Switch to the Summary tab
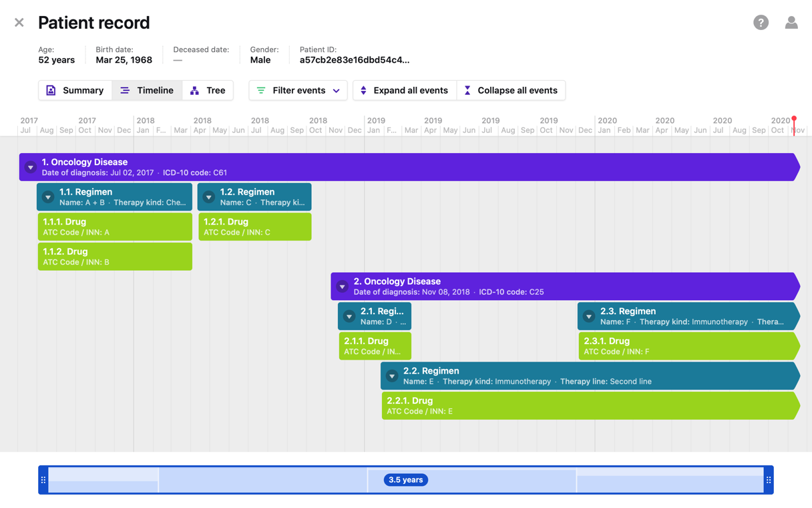Image resolution: width=812 pixels, height=508 pixels. pos(75,90)
